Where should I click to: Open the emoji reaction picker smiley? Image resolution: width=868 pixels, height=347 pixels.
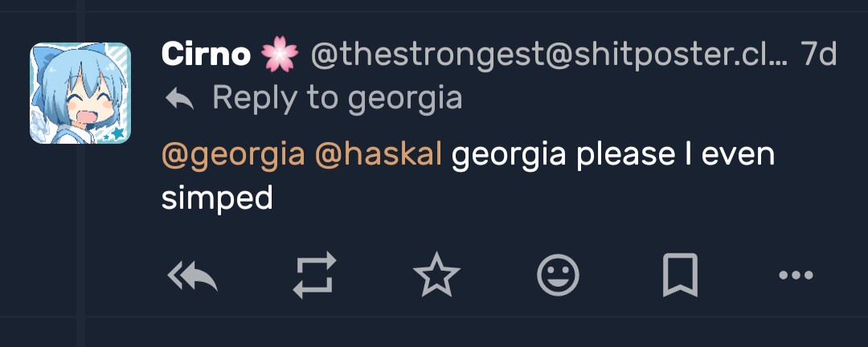tap(558, 275)
